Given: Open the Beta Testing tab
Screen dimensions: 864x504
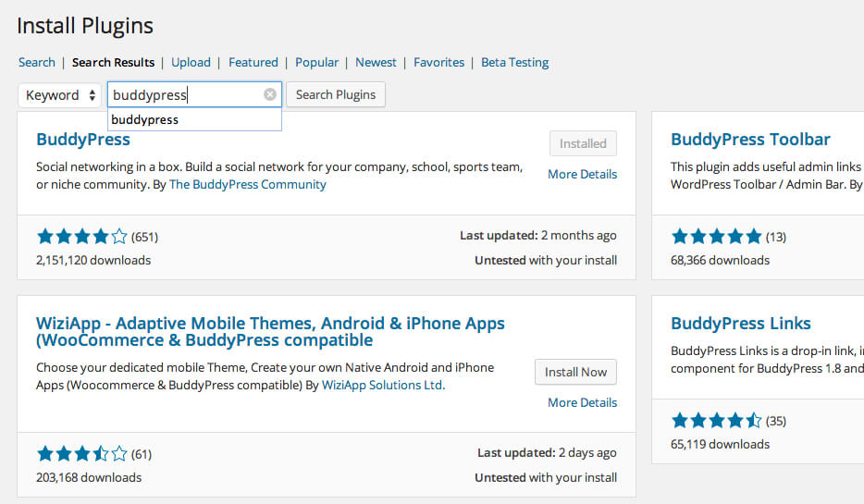Looking at the screenshot, I should (514, 62).
